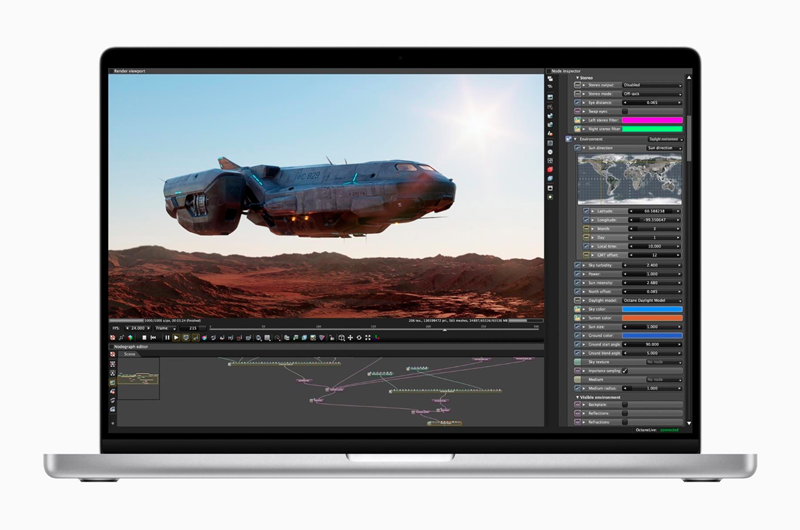Click the landscape image icon in inspector sidebar
Screen dimensions: 800x530
[x=550, y=97]
